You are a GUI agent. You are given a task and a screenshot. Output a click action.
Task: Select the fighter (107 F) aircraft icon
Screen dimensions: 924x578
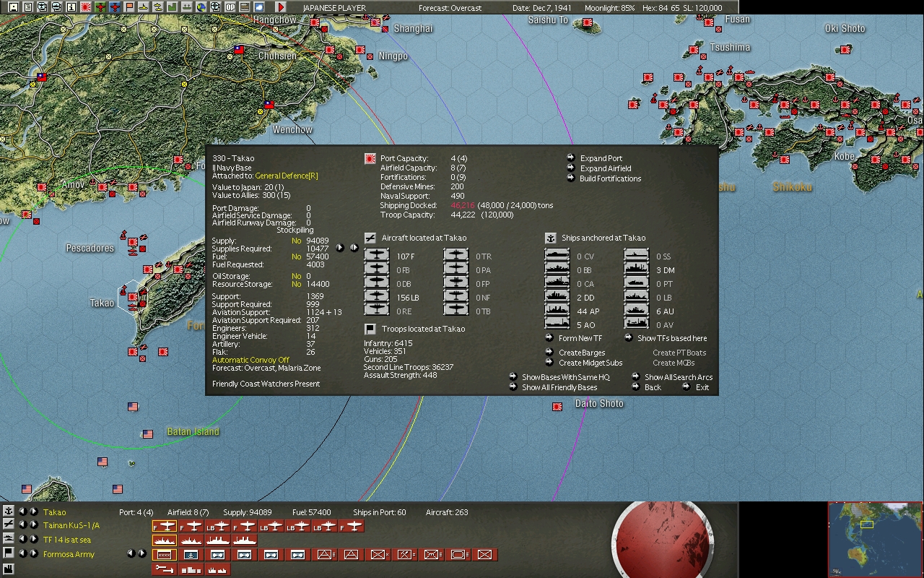pos(377,256)
